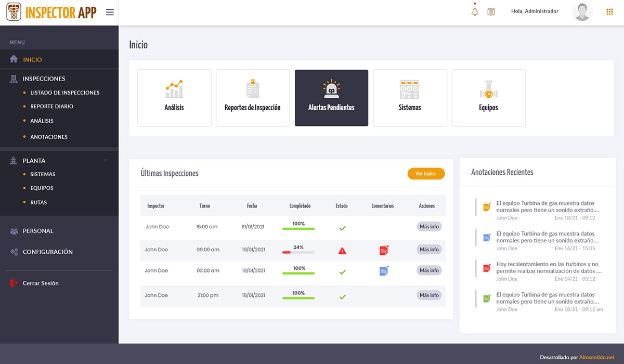The height and width of the screenshot is (364, 624).
Task: Open the Equipos card
Action: click(x=488, y=98)
